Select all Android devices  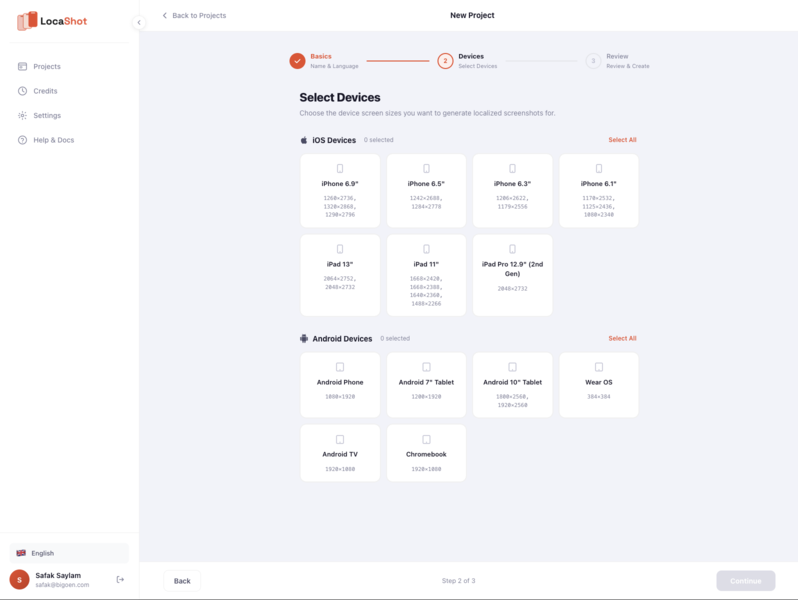pos(622,338)
